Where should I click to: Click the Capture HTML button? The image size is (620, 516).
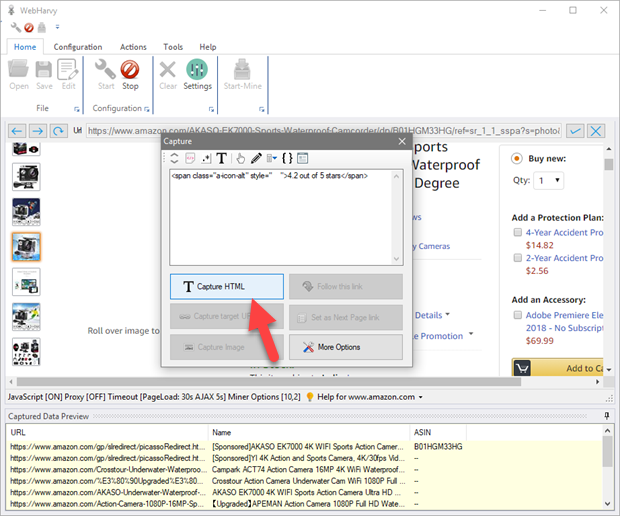(227, 287)
